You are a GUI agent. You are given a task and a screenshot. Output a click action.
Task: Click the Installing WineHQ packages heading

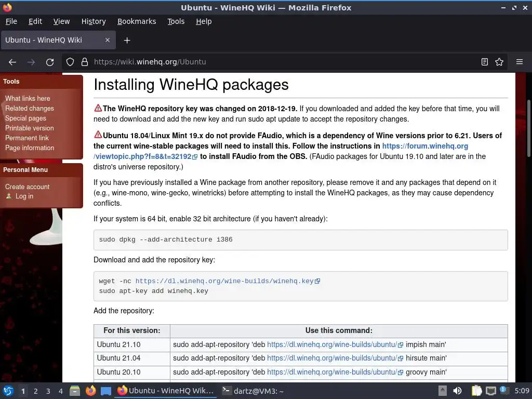pos(191,85)
